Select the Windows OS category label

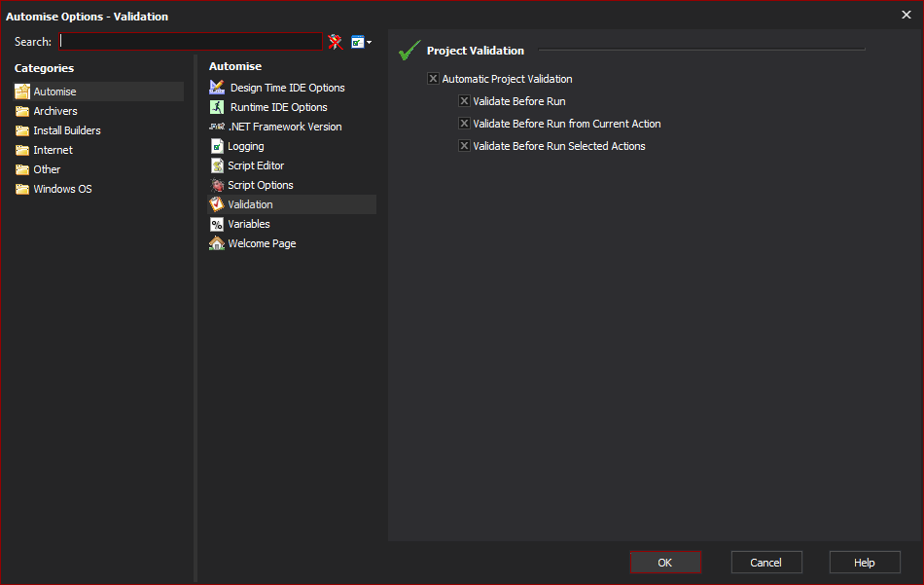click(62, 189)
